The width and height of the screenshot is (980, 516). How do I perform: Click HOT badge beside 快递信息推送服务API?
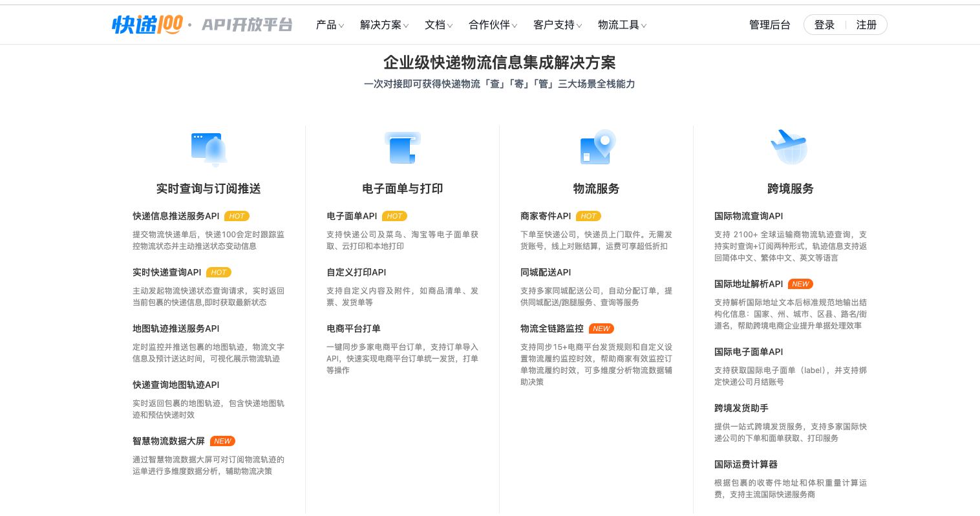(237, 216)
